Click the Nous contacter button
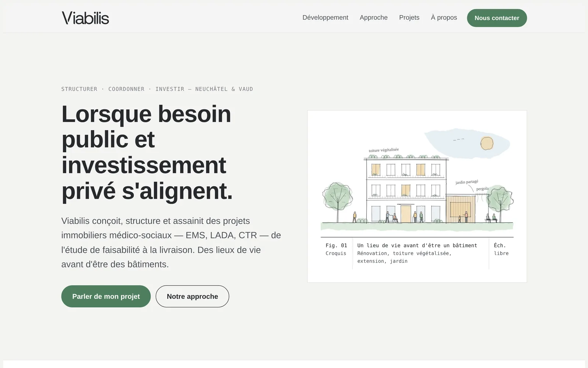Viewport: 588px width, 368px height. point(497,18)
